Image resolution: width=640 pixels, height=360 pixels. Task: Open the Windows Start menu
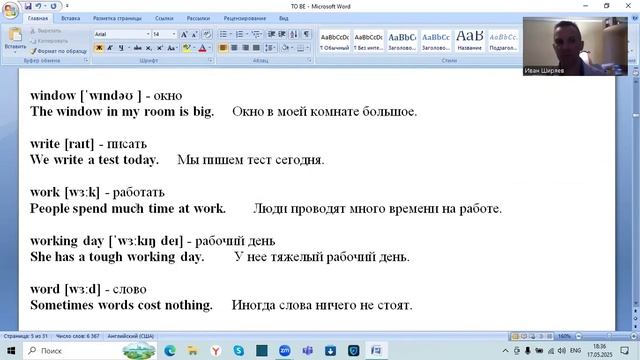[x=11, y=350]
